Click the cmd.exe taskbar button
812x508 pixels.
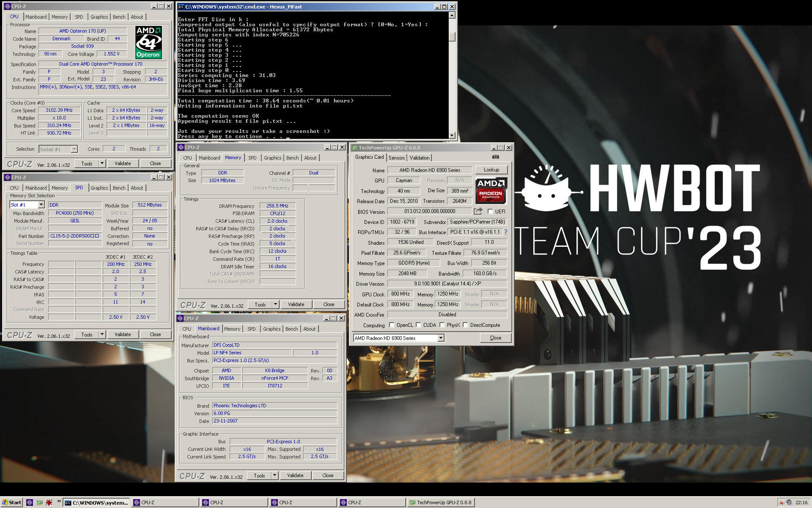click(x=96, y=502)
